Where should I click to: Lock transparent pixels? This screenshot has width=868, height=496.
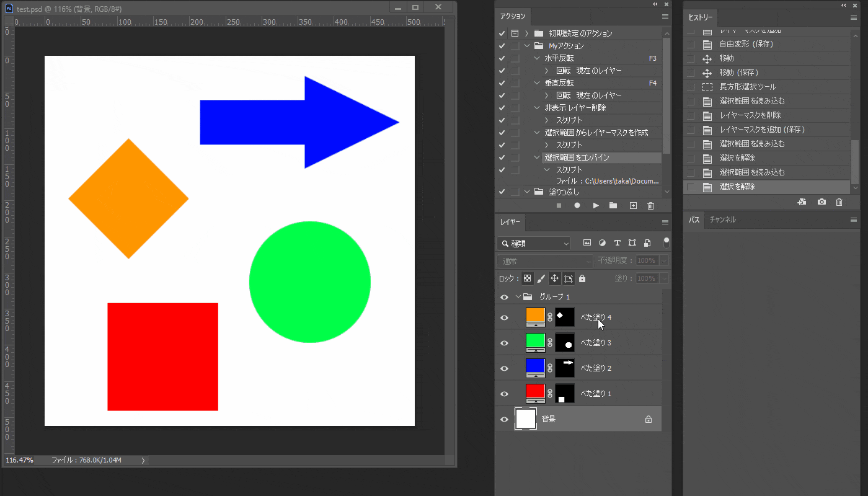(527, 278)
